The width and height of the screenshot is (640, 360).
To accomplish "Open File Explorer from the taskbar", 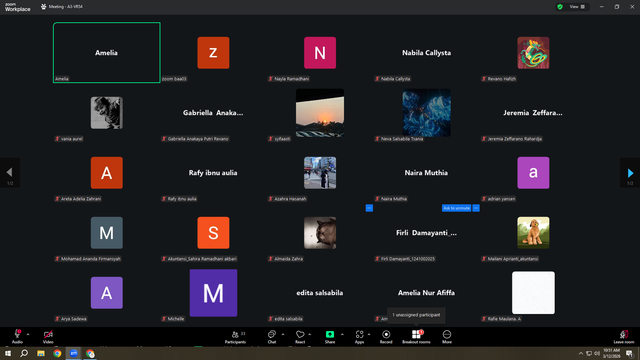I will click(x=41, y=353).
